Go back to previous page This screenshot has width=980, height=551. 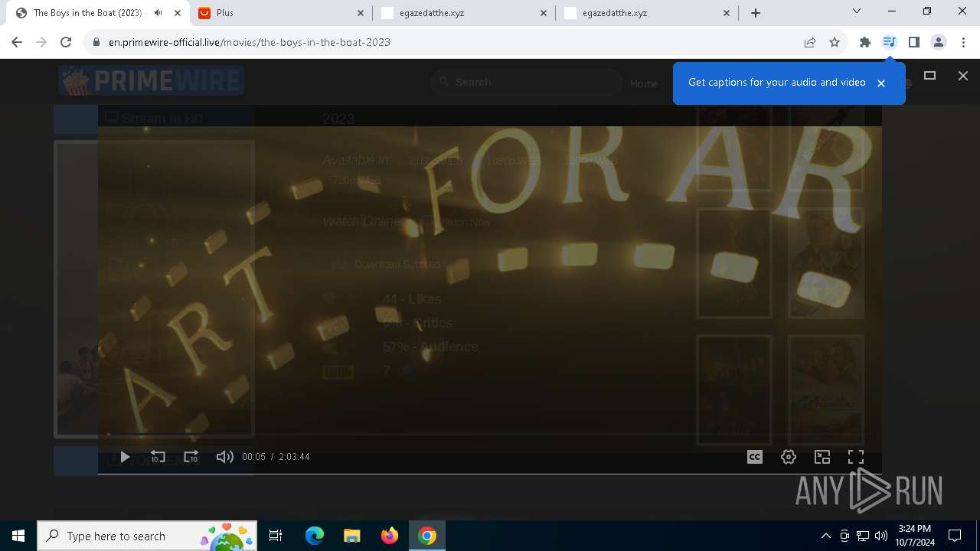coord(17,42)
